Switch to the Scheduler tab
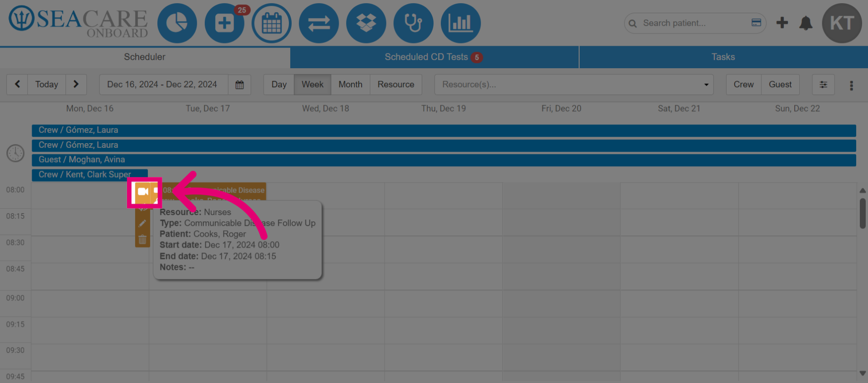868x383 pixels. (x=145, y=57)
